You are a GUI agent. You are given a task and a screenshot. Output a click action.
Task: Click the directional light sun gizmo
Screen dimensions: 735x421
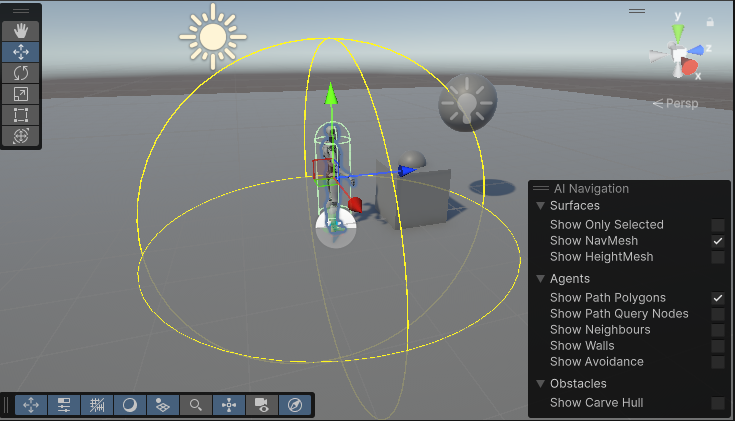[x=213, y=37]
